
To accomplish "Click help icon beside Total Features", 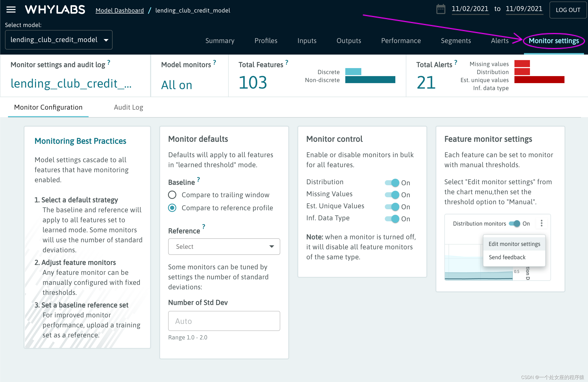I will pos(287,62).
